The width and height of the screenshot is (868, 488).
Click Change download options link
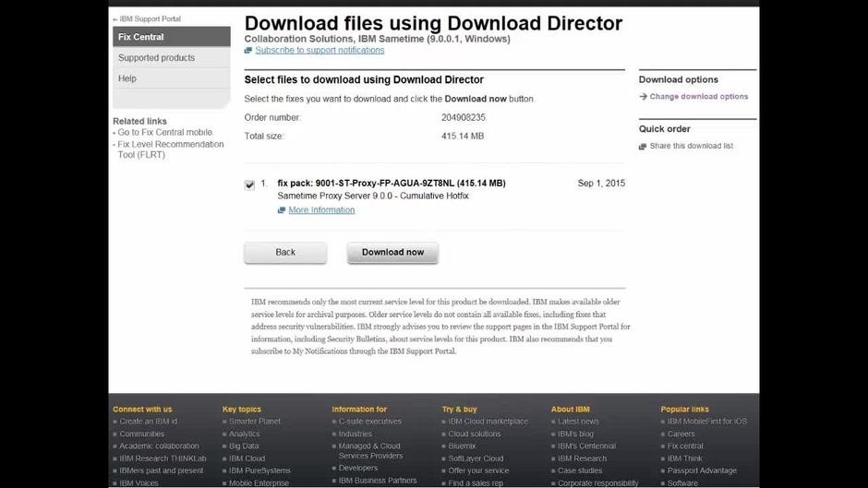699,96
